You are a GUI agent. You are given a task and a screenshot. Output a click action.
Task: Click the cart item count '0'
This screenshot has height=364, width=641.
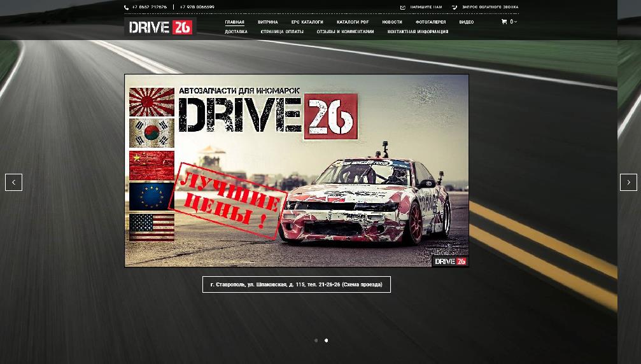click(x=511, y=22)
